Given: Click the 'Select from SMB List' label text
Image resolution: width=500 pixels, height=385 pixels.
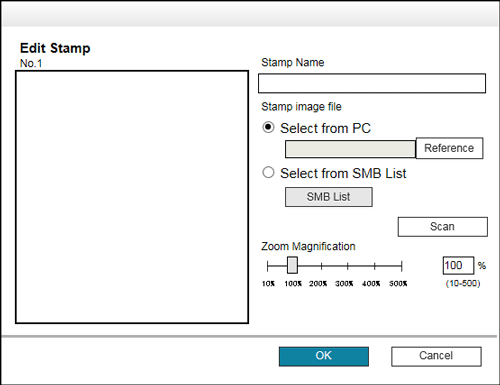Looking at the screenshot, I should click(x=343, y=173).
